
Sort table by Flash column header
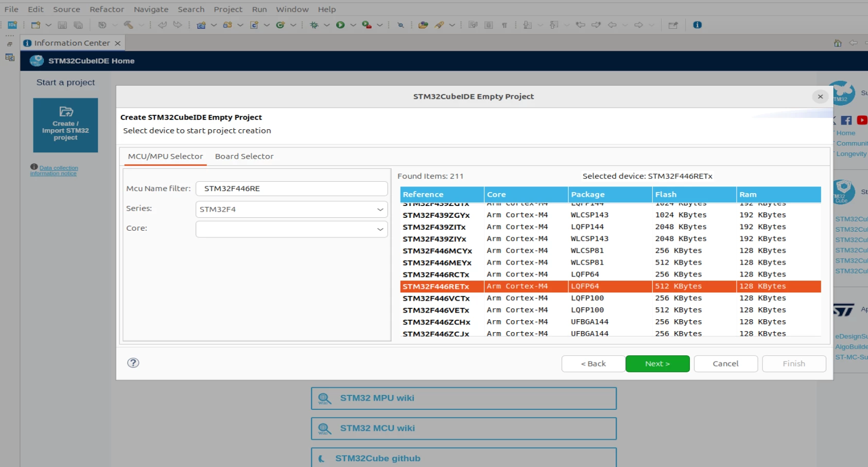pyautogui.click(x=695, y=195)
